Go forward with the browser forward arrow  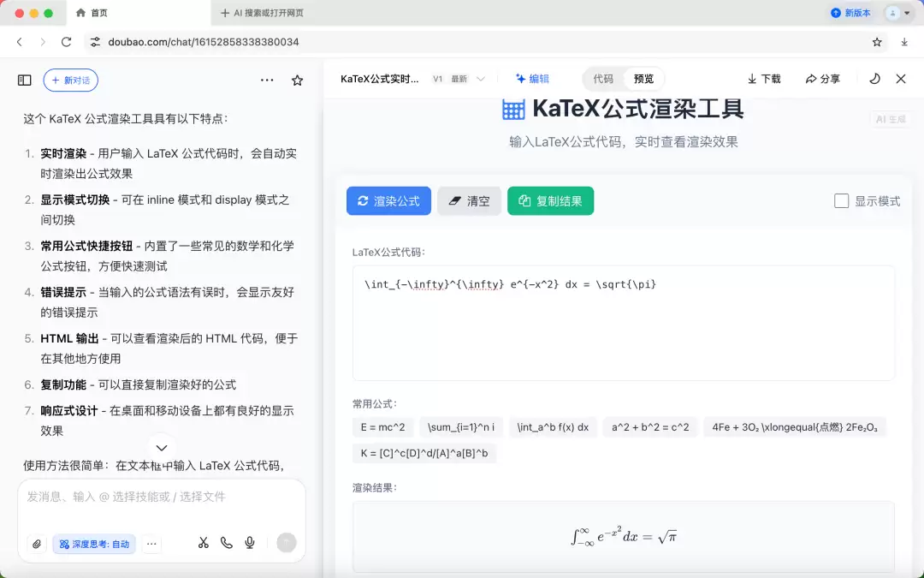click(43, 42)
